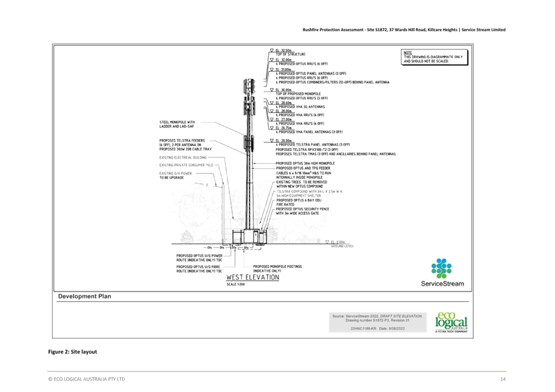Image resolution: width=555 pixels, height=392 pixels.
Task: Click the 'SCALE 1:200' label
Action: (x=236, y=285)
